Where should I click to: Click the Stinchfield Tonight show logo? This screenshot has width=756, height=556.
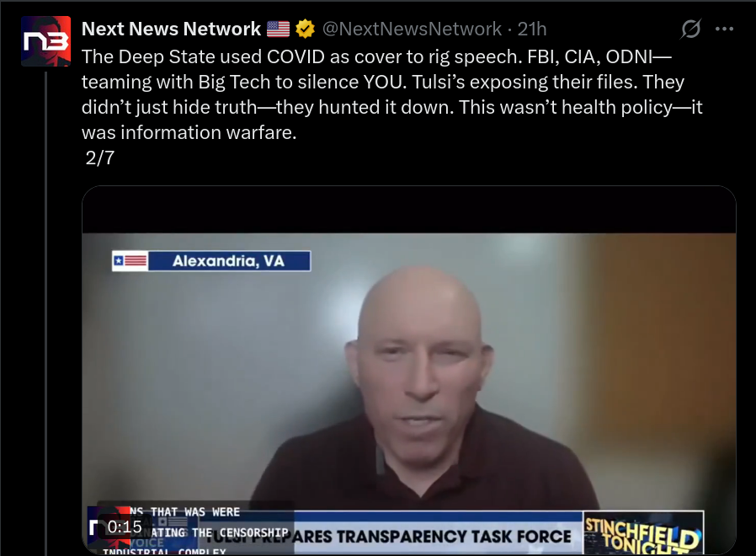pyautogui.click(x=643, y=532)
